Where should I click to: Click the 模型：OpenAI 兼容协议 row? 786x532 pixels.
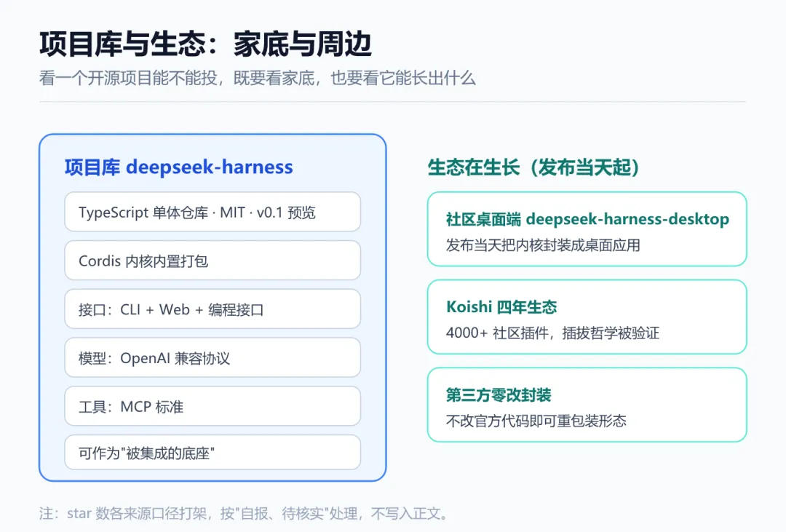click(x=213, y=358)
